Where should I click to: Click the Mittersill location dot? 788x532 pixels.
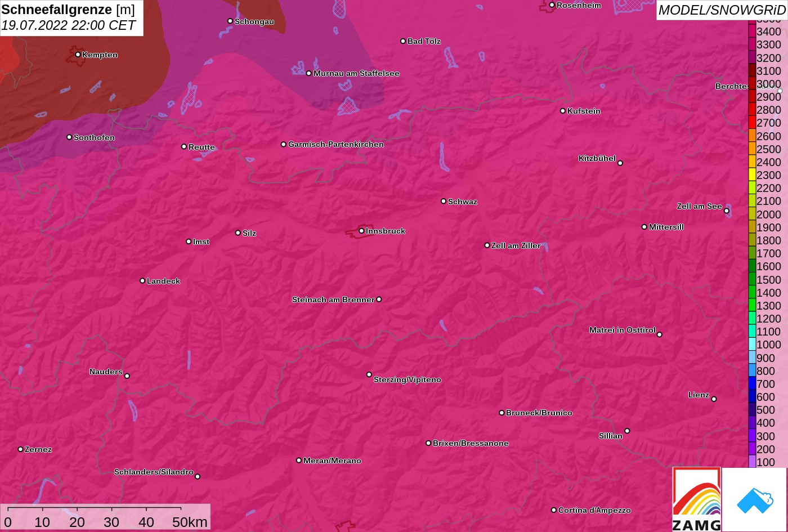pyautogui.click(x=644, y=227)
